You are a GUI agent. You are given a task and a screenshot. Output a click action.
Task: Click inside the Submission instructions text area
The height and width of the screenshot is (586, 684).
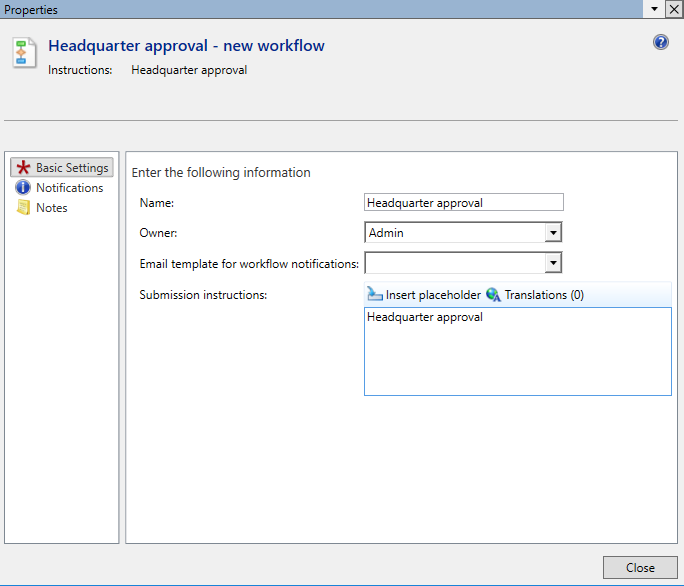(517, 355)
